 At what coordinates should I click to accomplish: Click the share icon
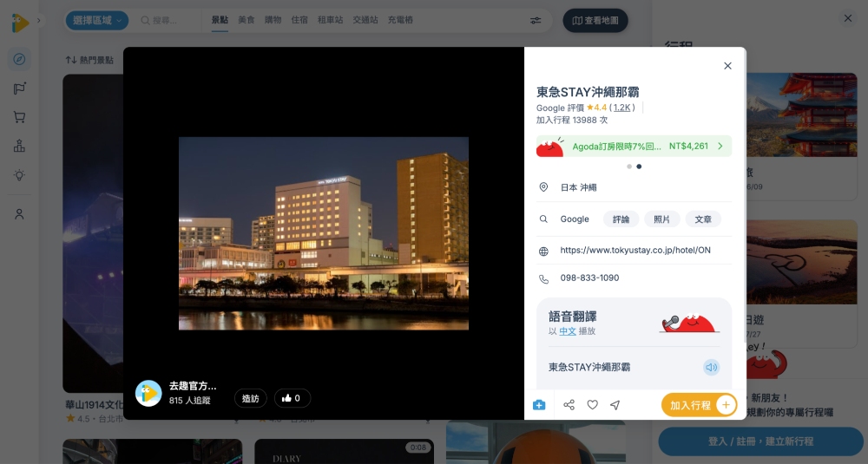569,405
